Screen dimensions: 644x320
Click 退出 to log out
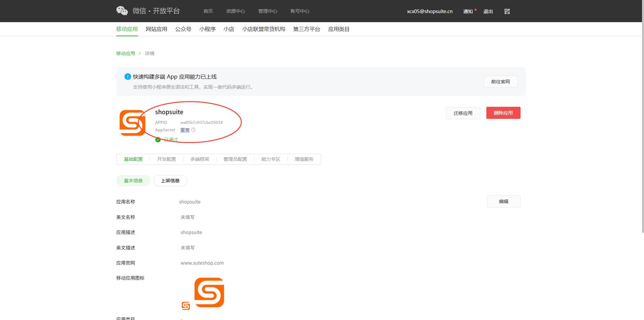(488, 11)
